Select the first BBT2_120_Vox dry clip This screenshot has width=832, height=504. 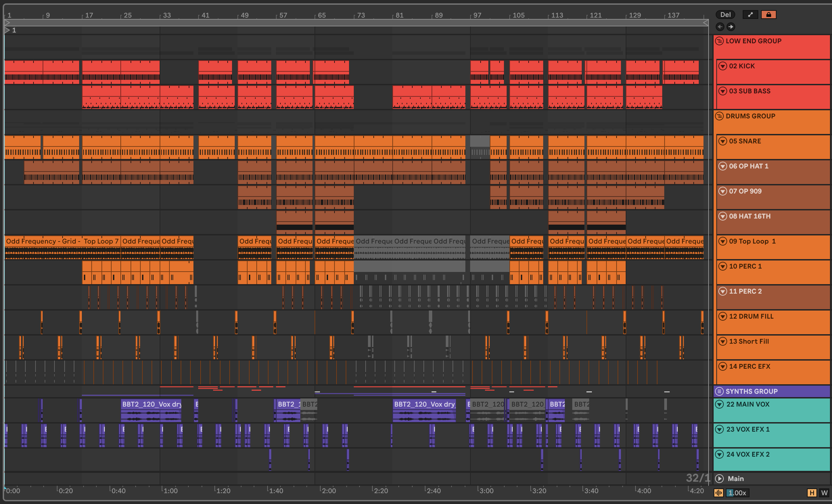[151, 404]
